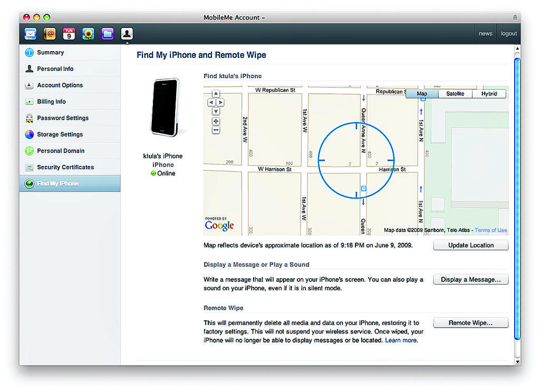Click the Display a Message button

point(471,279)
